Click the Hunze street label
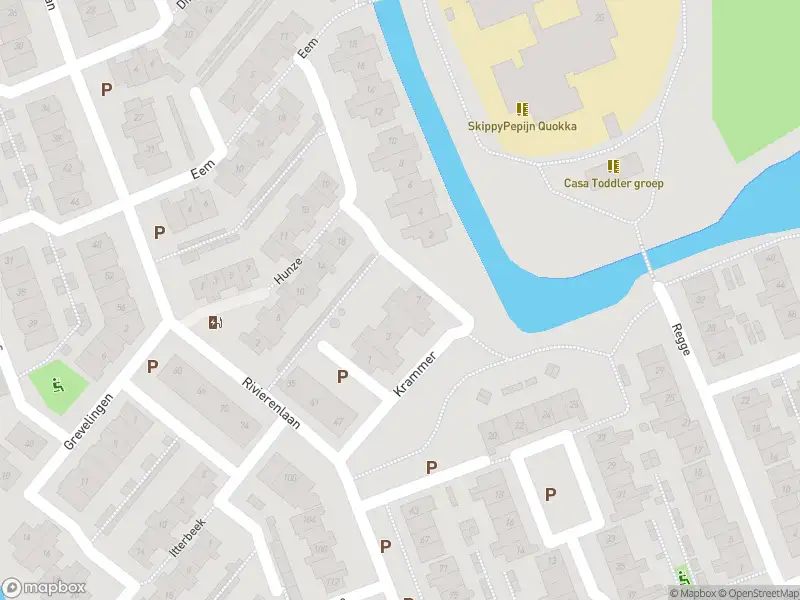This screenshot has height=600, width=800. tap(288, 271)
